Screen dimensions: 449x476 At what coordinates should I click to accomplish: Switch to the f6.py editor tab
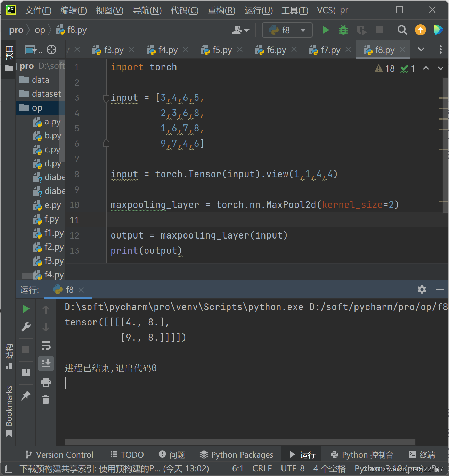point(271,50)
